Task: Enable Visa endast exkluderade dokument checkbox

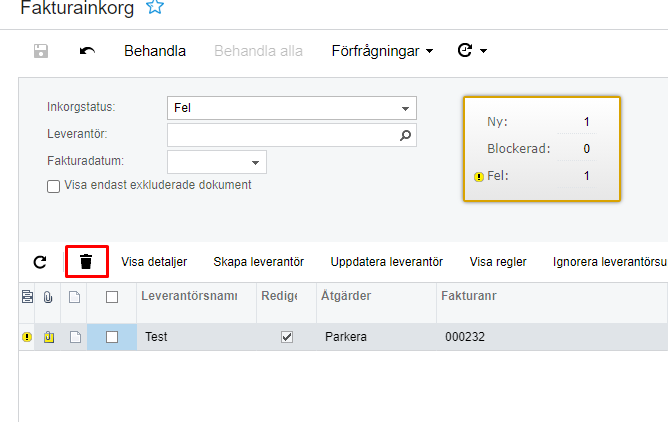Action: coord(54,185)
